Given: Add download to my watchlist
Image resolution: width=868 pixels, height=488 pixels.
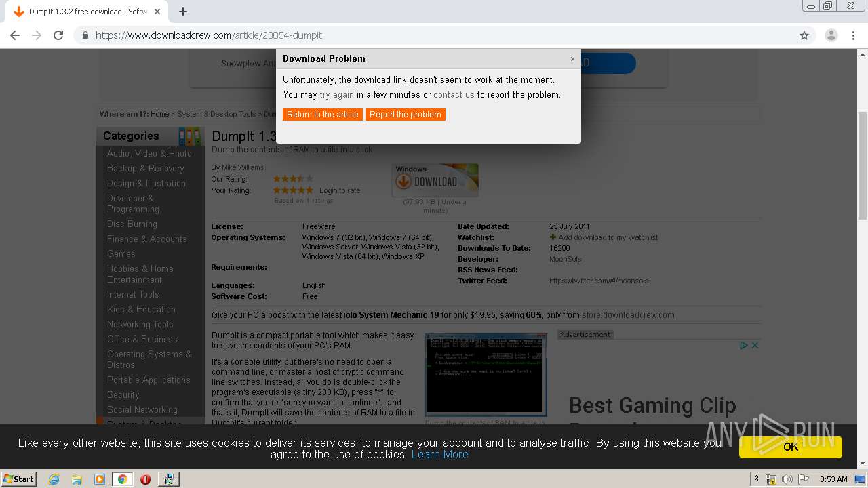Looking at the screenshot, I should point(608,237).
